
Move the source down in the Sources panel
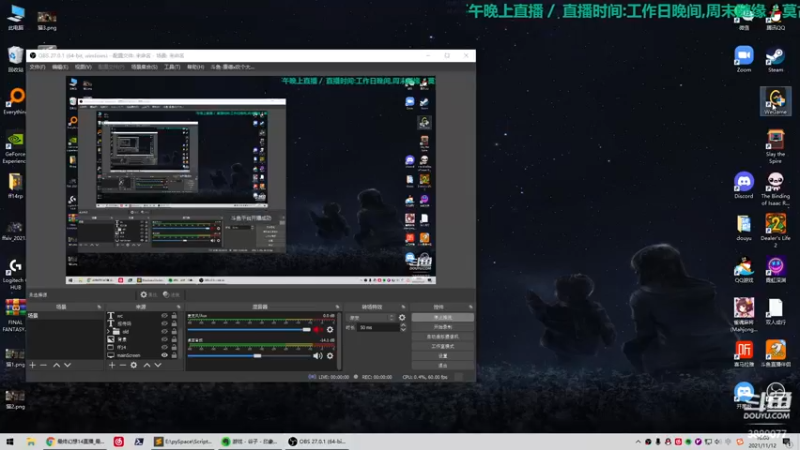(x=158, y=365)
